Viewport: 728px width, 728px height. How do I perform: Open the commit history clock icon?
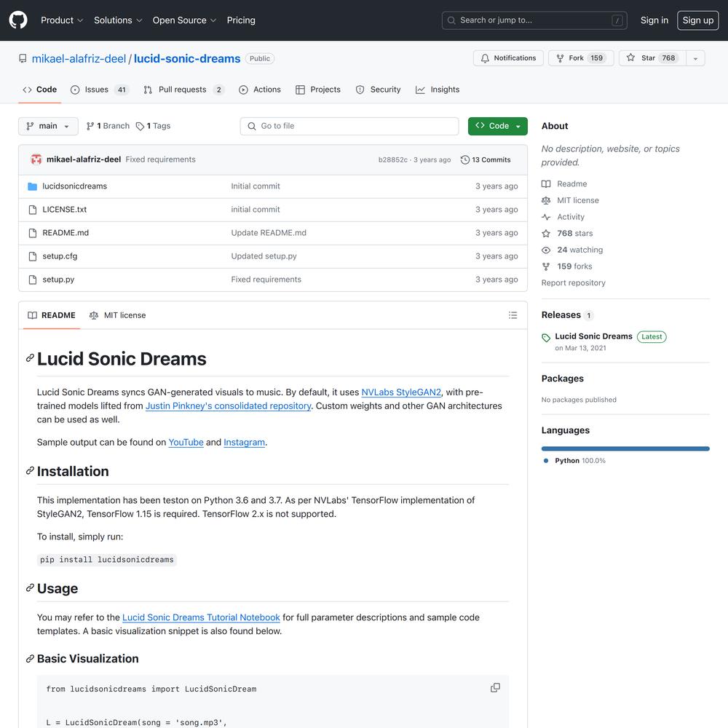click(464, 159)
